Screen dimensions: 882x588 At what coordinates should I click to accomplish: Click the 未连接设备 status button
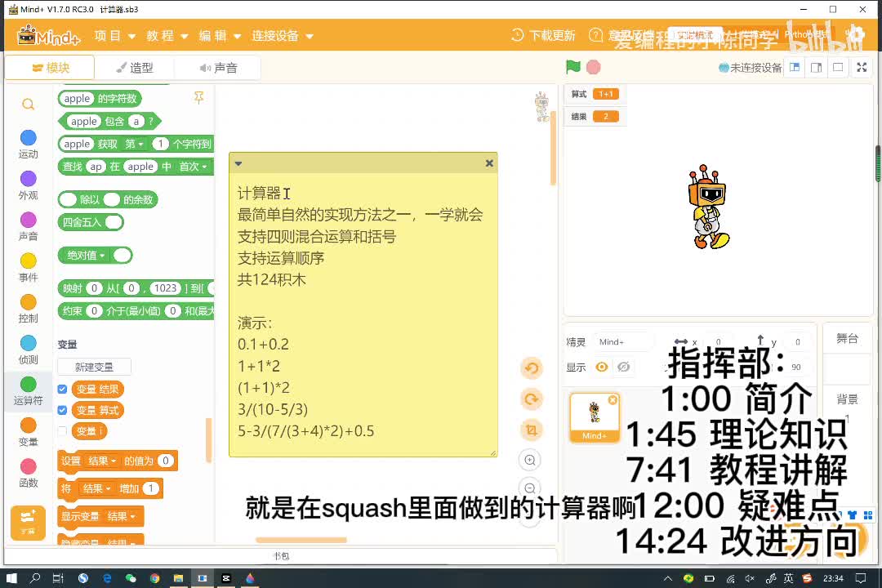pyautogui.click(x=751, y=68)
